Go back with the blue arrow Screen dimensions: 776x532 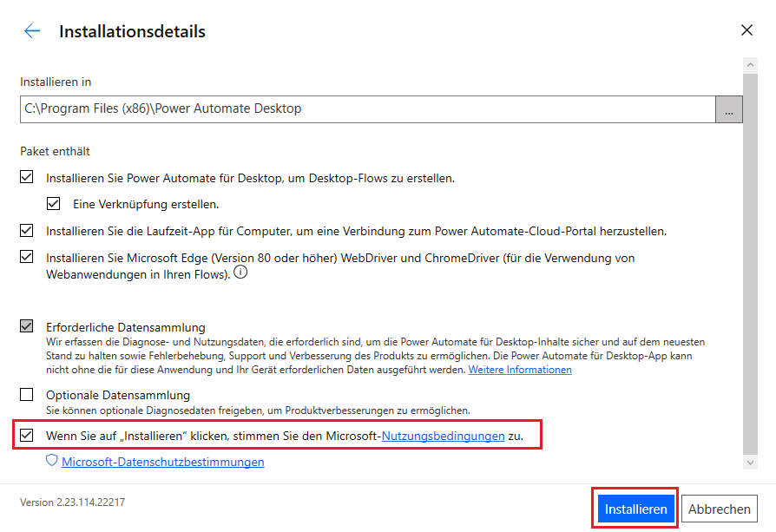(32, 30)
